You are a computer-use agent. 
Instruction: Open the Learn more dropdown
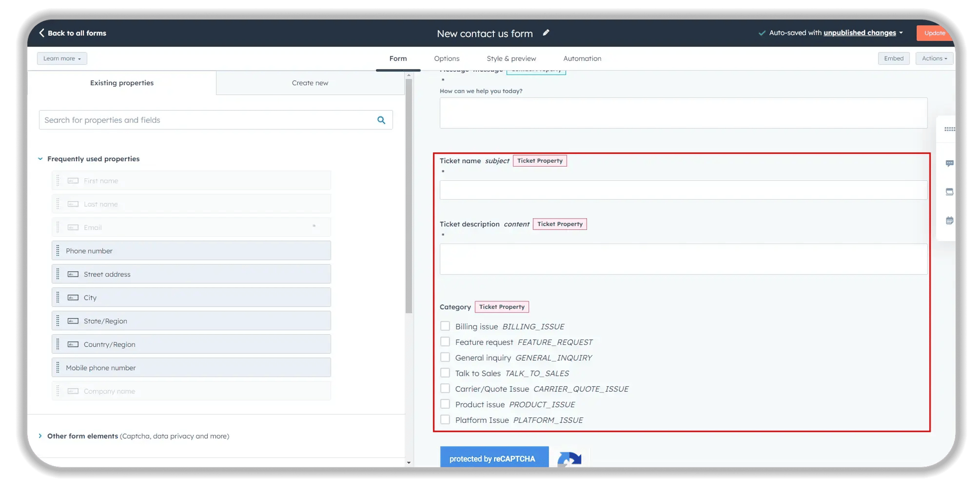[62, 58]
